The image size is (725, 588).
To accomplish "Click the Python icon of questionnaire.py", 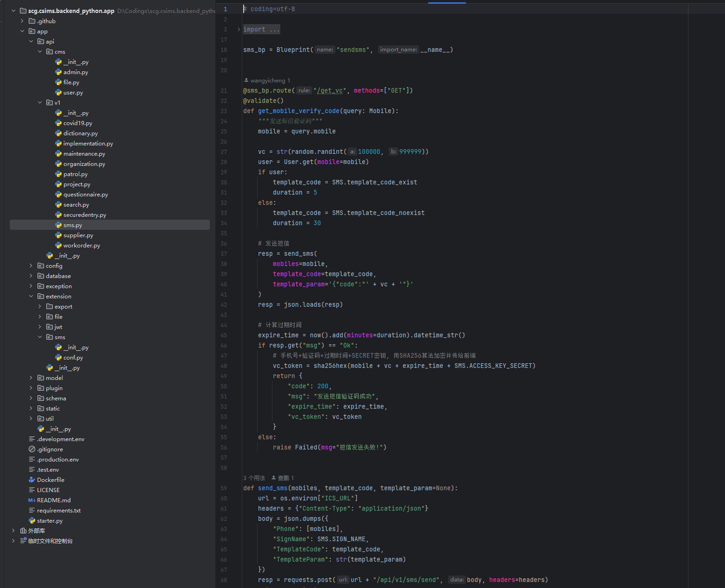I will [x=58, y=194].
